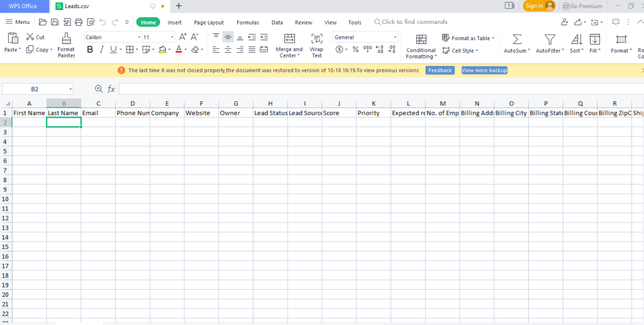
Task: Toggle italic formatting
Action: pyautogui.click(x=101, y=50)
